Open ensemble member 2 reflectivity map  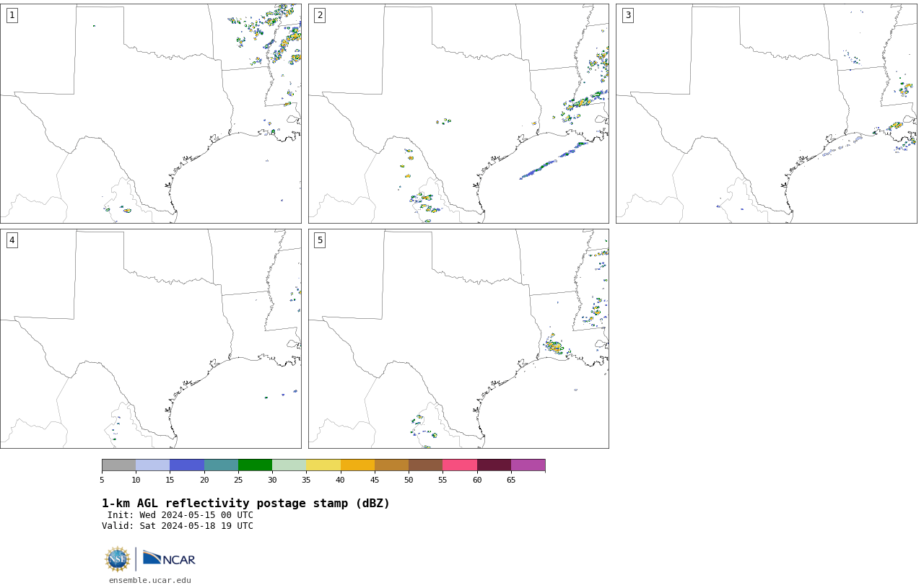(458, 113)
